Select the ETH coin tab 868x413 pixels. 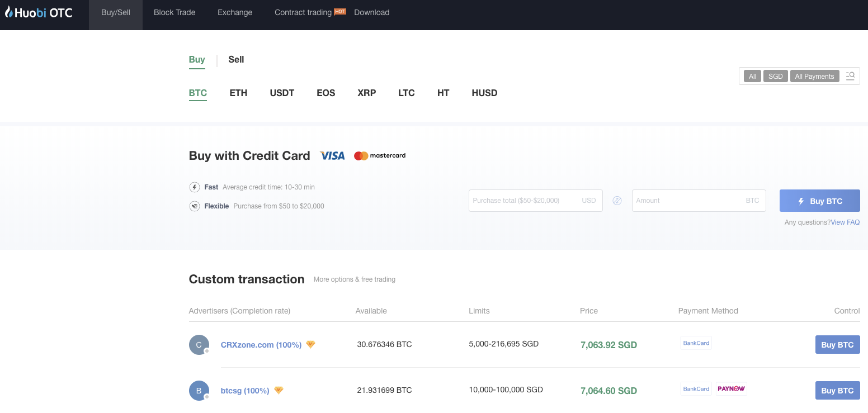[238, 93]
